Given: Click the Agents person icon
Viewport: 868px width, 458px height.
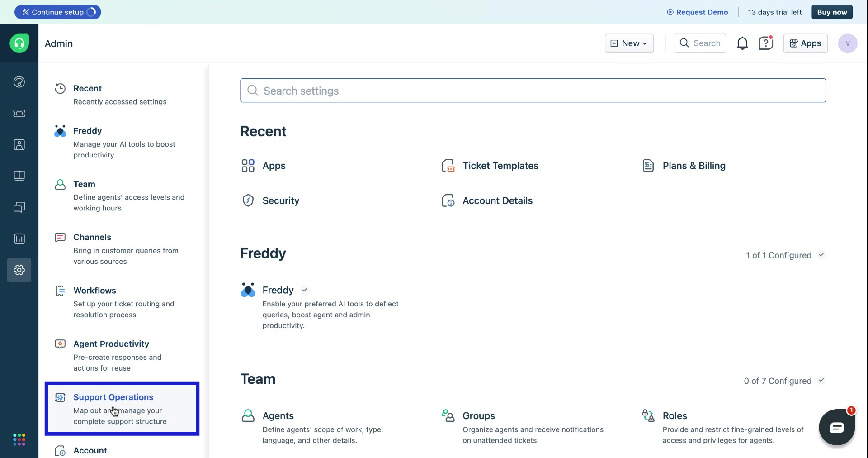Looking at the screenshot, I should coord(248,415).
